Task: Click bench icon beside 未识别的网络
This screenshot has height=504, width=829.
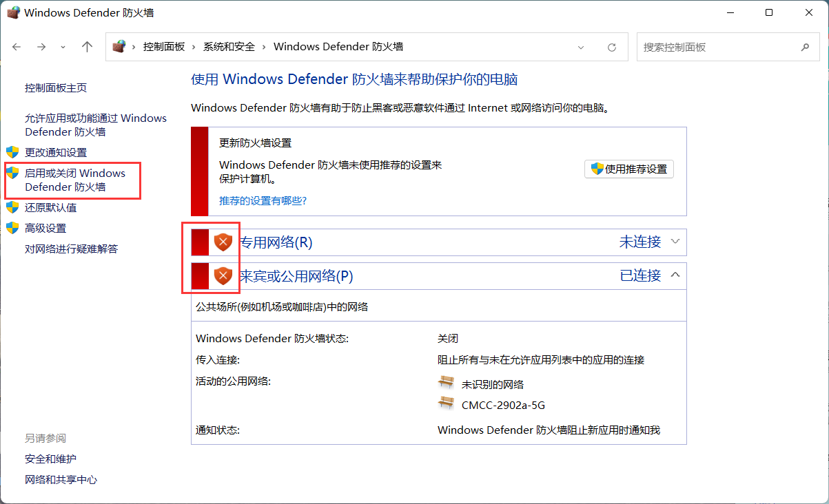Action: [x=447, y=383]
